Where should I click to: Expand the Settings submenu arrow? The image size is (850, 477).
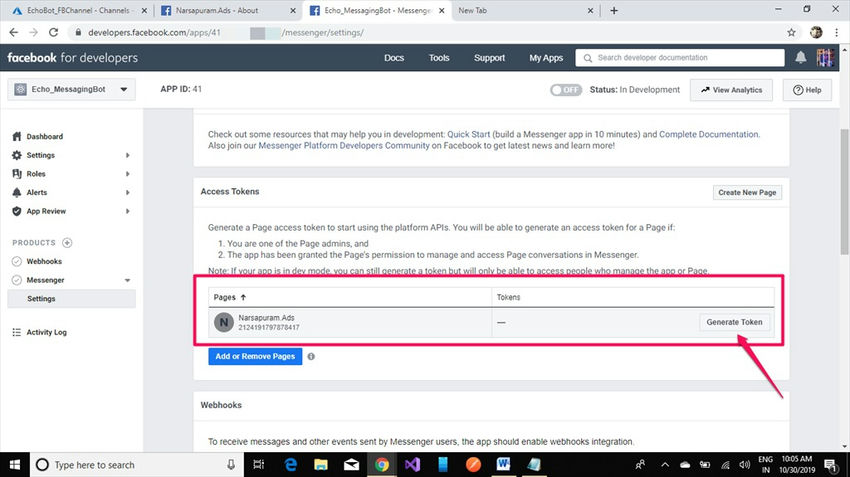point(127,155)
